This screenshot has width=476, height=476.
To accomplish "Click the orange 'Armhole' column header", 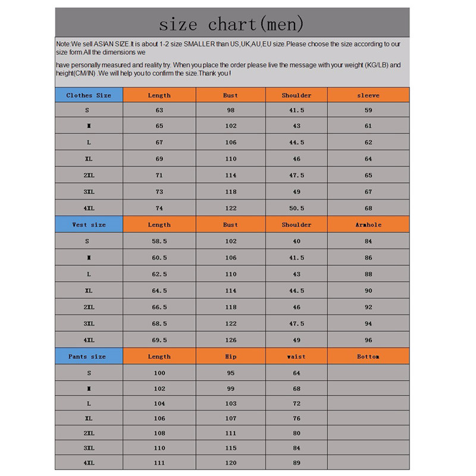I will [x=368, y=225].
